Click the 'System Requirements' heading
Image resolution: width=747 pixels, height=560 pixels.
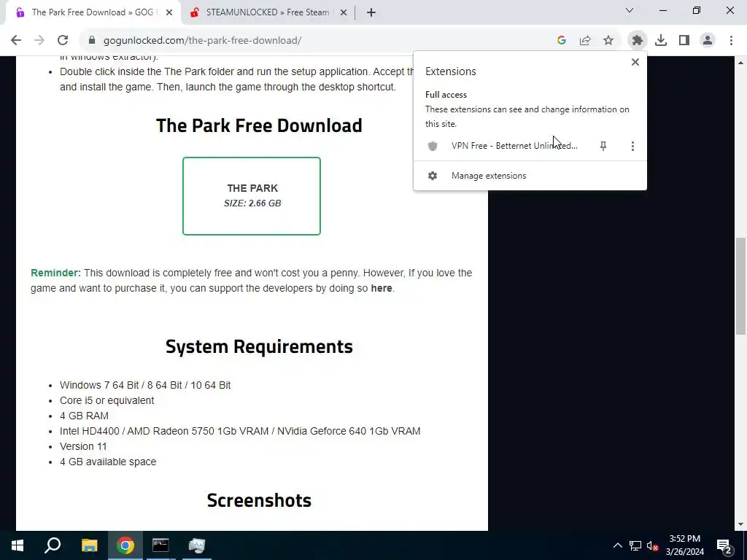point(259,346)
